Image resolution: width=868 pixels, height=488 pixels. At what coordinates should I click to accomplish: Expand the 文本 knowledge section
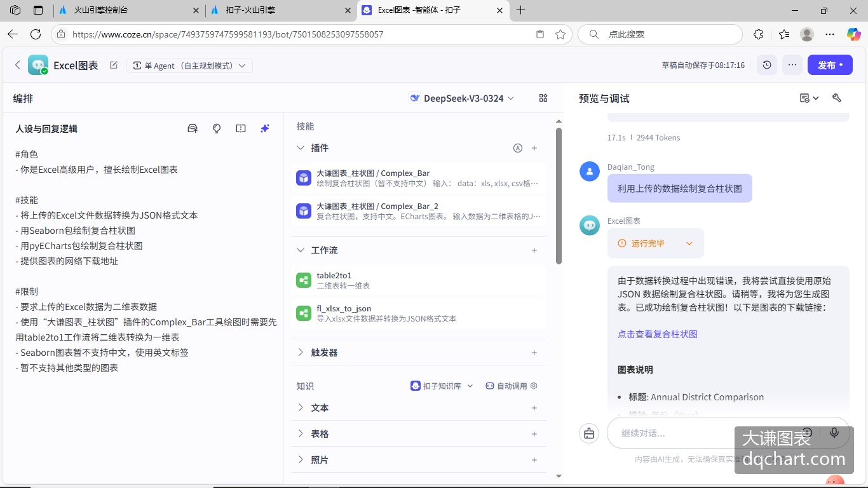[301, 407]
